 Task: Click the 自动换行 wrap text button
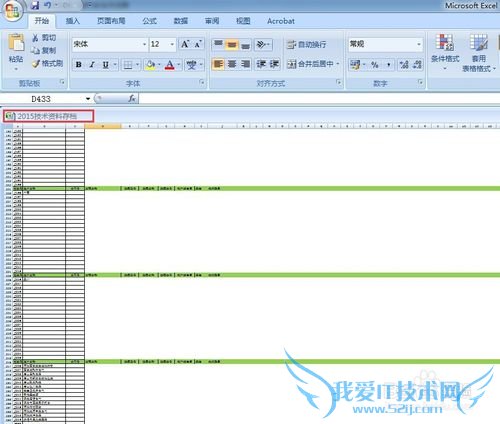click(x=306, y=44)
